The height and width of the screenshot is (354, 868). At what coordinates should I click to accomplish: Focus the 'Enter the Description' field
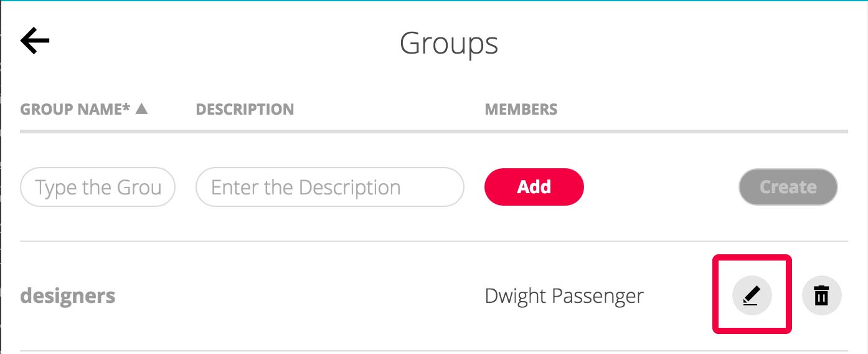pyautogui.click(x=330, y=187)
